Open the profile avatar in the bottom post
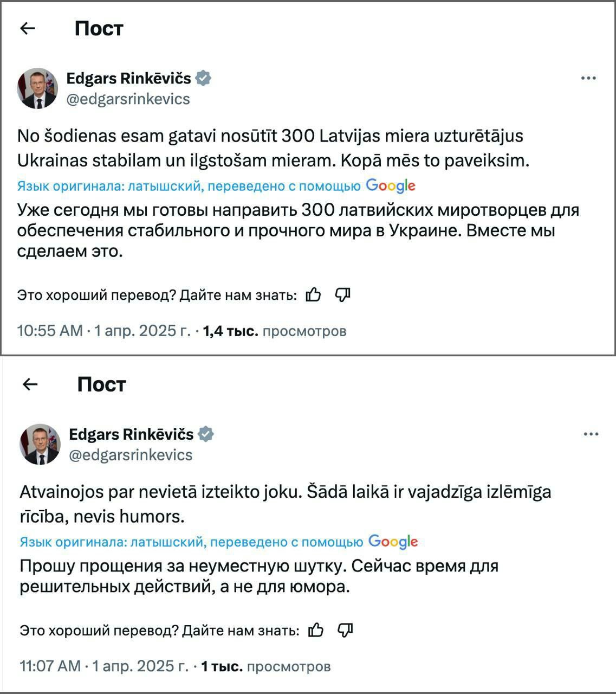Viewport: 616px width, 694px height. (x=40, y=444)
